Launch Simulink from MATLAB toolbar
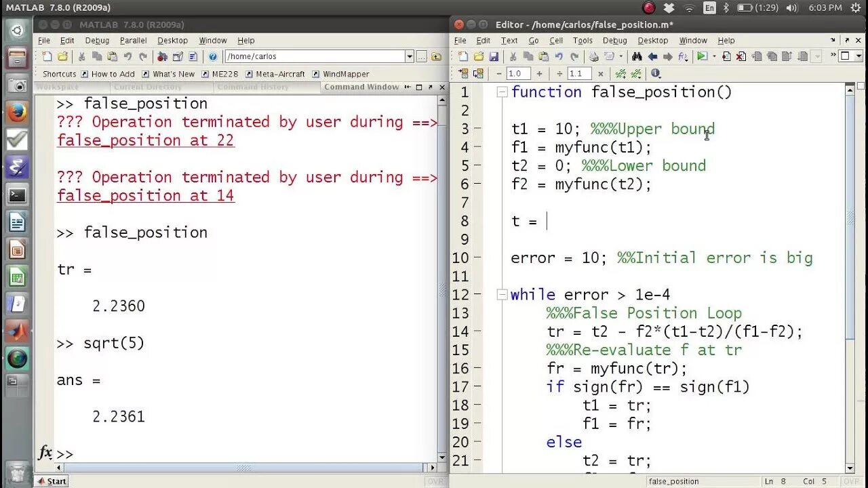This screenshot has width=868, height=488. [x=163, y=57]
